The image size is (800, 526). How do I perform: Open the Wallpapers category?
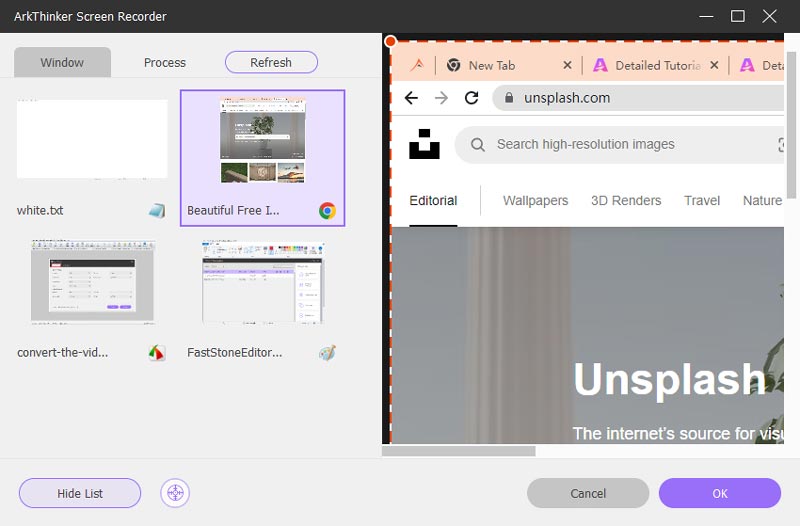click(535, 201)
